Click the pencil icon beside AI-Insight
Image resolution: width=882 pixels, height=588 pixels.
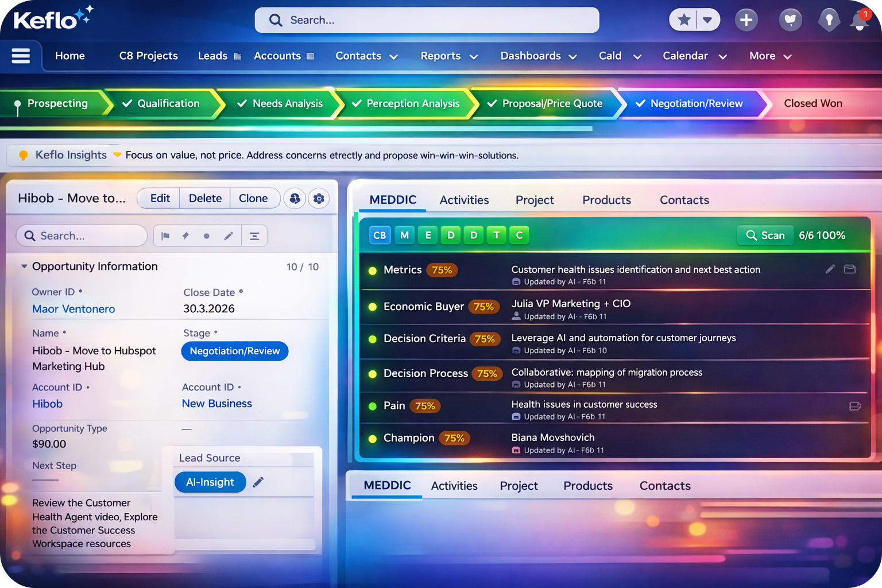point(258,482)
